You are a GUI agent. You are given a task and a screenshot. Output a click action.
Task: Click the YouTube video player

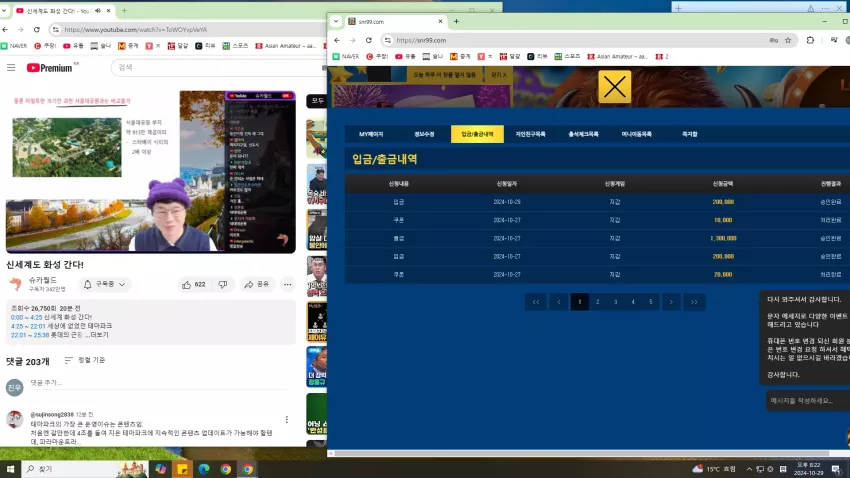coord(151,172)
